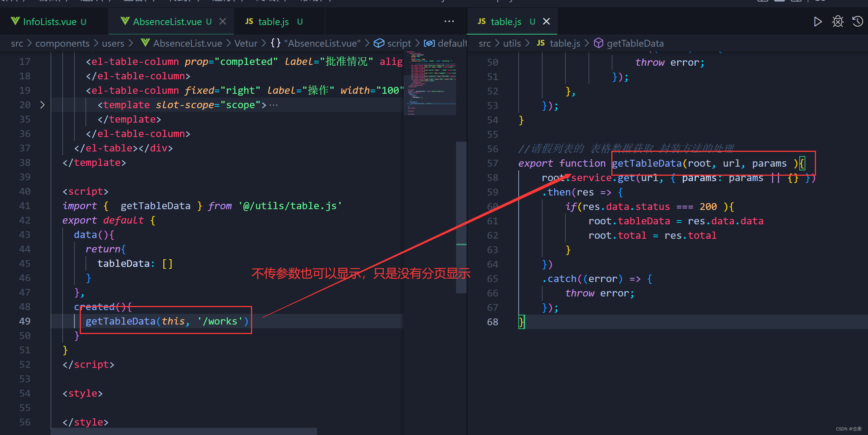The height and width of the screenshot is (435, 868).
Task: Click the JS icon on the left table.js tab
Action: 249,22
